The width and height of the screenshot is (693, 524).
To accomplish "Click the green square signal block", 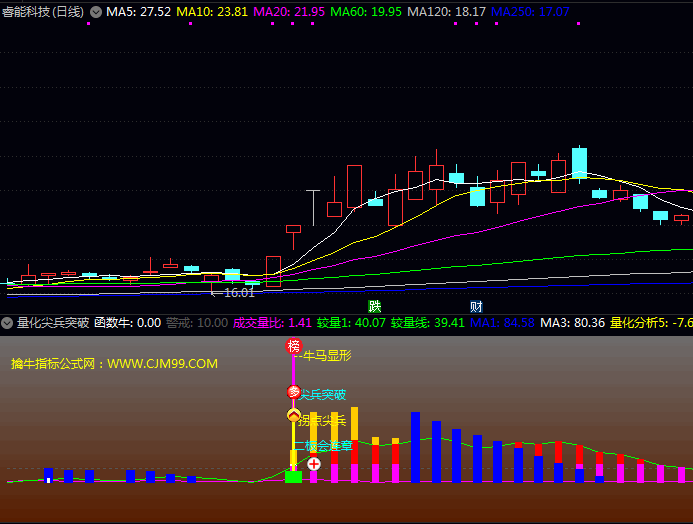I will 293,477.
